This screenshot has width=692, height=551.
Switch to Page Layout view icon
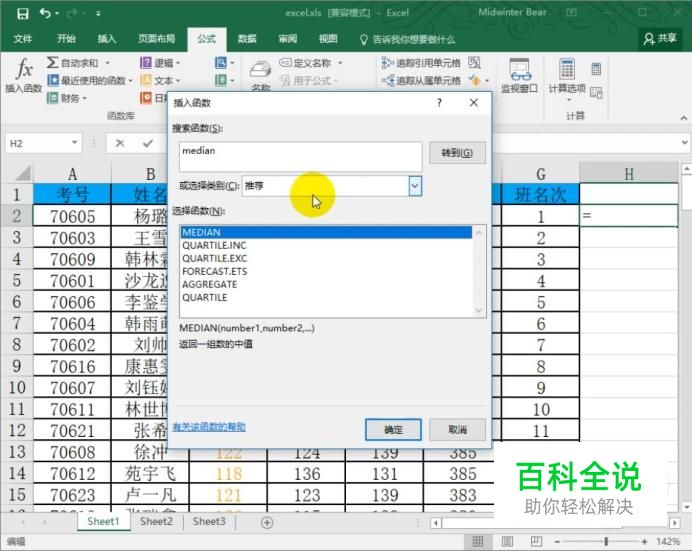click(508, 541)
